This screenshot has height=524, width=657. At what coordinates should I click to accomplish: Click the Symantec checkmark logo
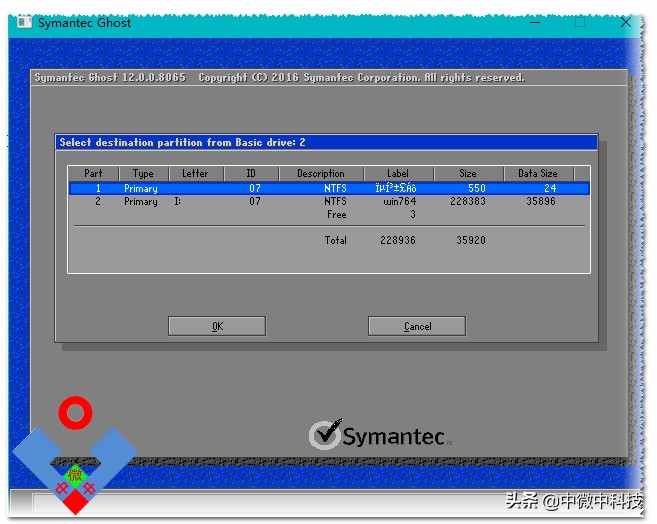325,436
